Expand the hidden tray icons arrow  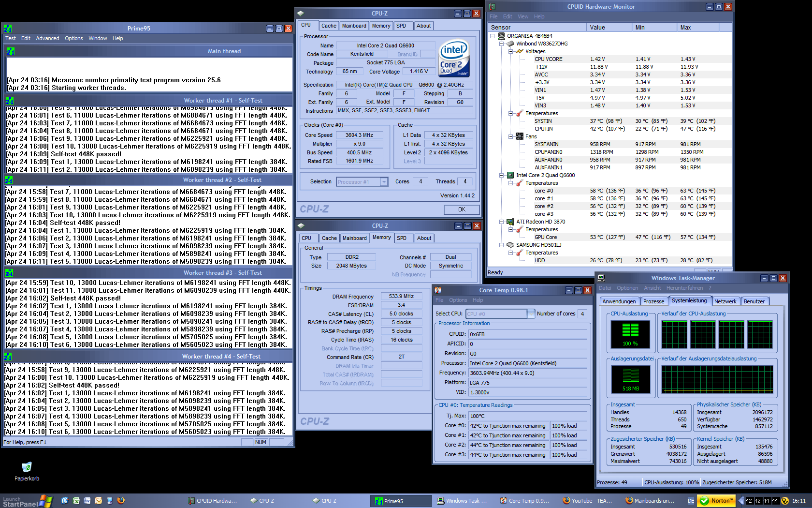(x=741, y=501)
